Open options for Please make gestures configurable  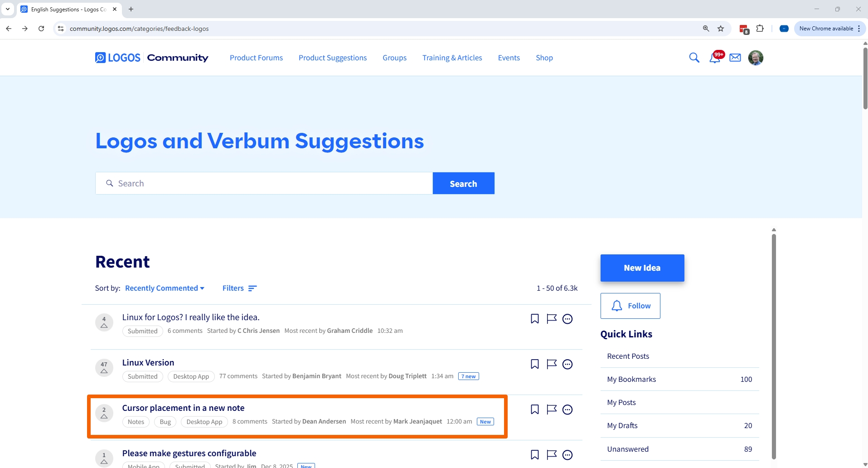click(x=567, y=455)
